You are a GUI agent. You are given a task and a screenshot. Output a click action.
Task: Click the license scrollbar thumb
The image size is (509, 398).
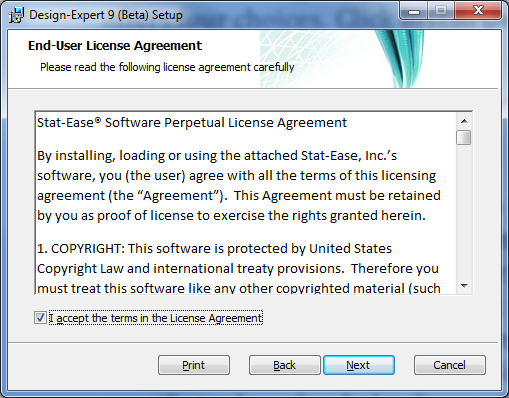464,138
